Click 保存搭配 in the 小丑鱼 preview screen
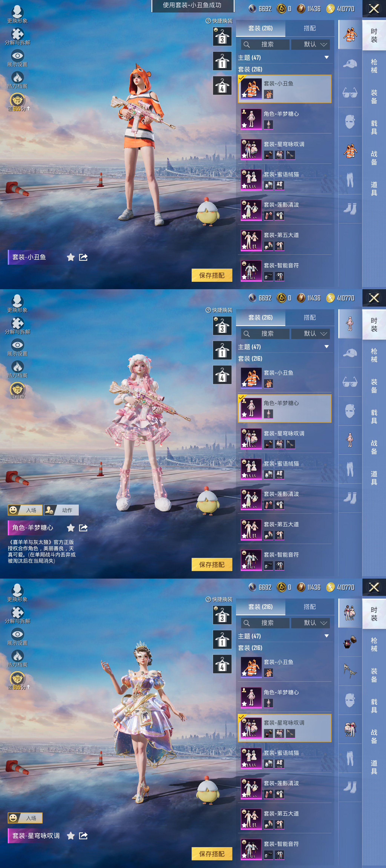The image size is (386, 868). 212,275
